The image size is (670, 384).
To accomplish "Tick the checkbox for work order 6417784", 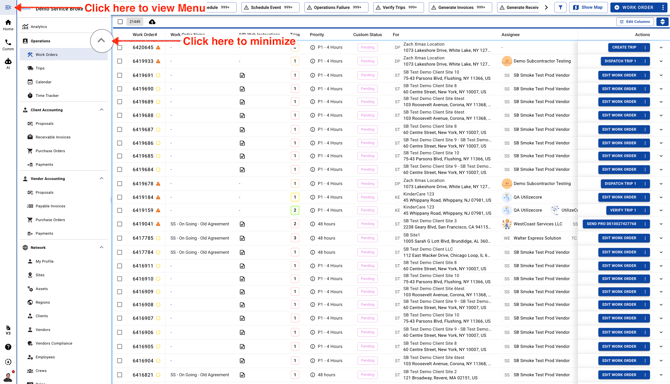I will [120, 252].
